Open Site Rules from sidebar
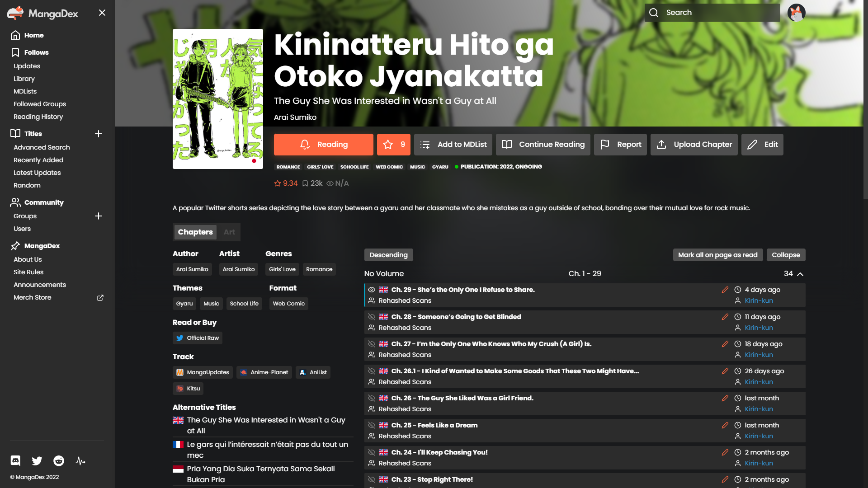The height and width of the screenshot is (488, 868). [x=28, y=272]
